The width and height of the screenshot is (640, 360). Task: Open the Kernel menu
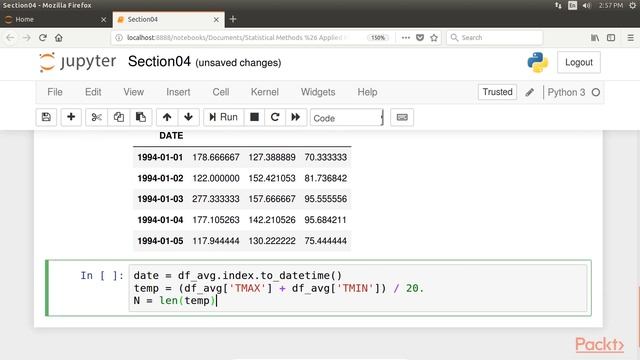[264, 92]
